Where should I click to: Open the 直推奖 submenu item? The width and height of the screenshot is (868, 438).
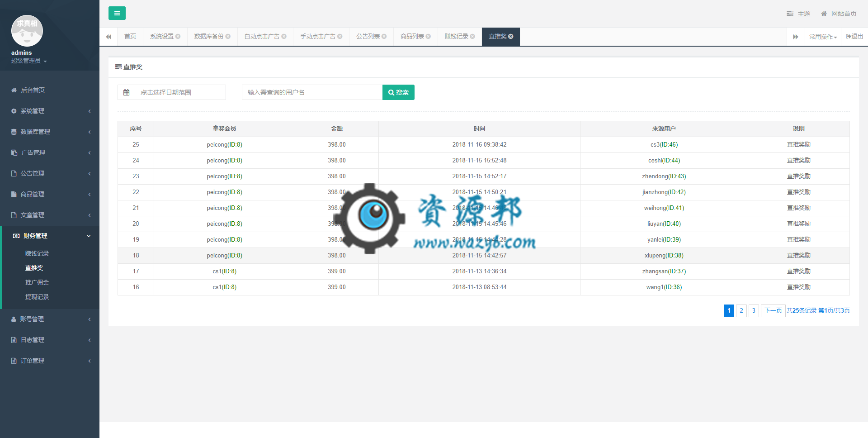pyautogui.click(x=34, y=268)
